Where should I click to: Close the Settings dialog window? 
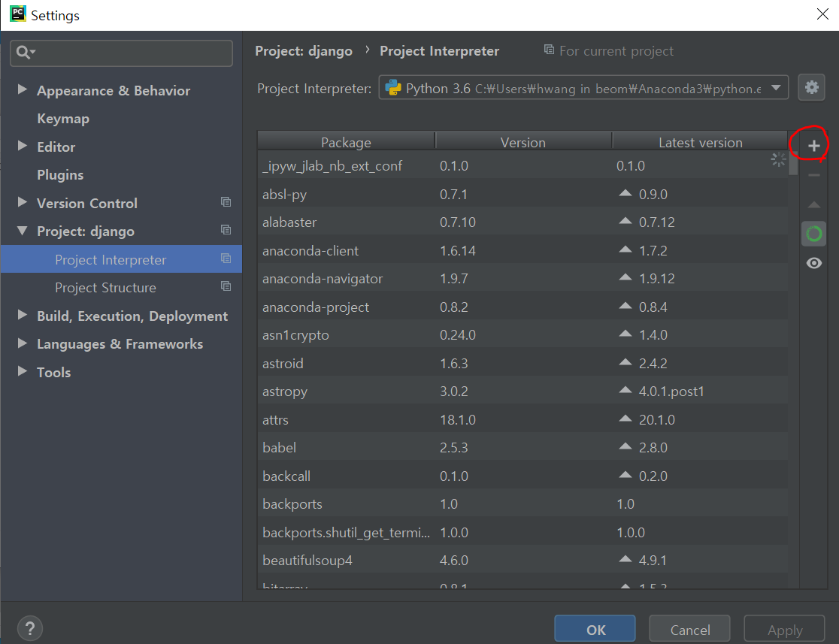click(822, 14)
